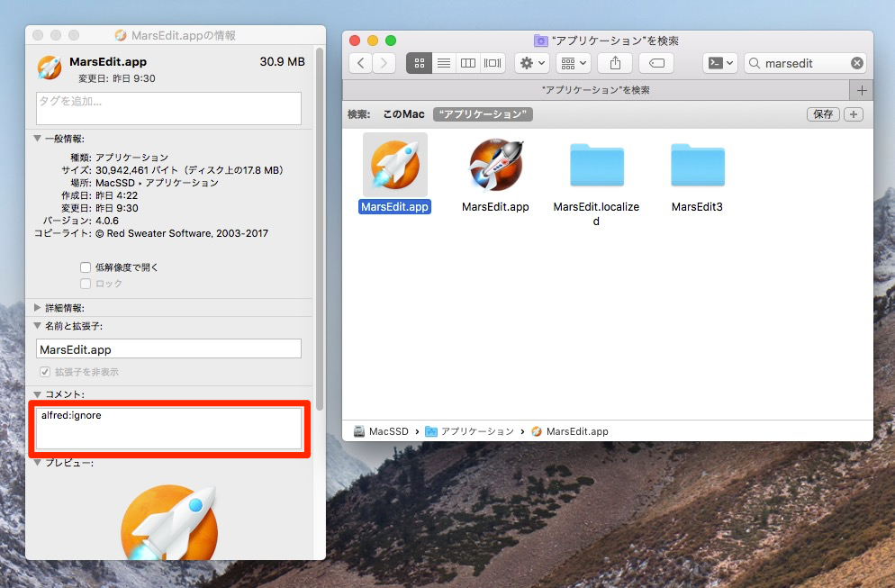Click the version value 4.0.6
Image resolution: width=895 pixels, height=588 pixels.
point(107,221)
